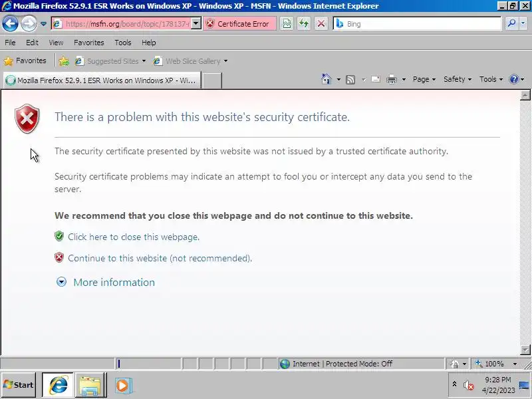
Task: Click the scrollbar up arrow
Action: coord(525,96)
